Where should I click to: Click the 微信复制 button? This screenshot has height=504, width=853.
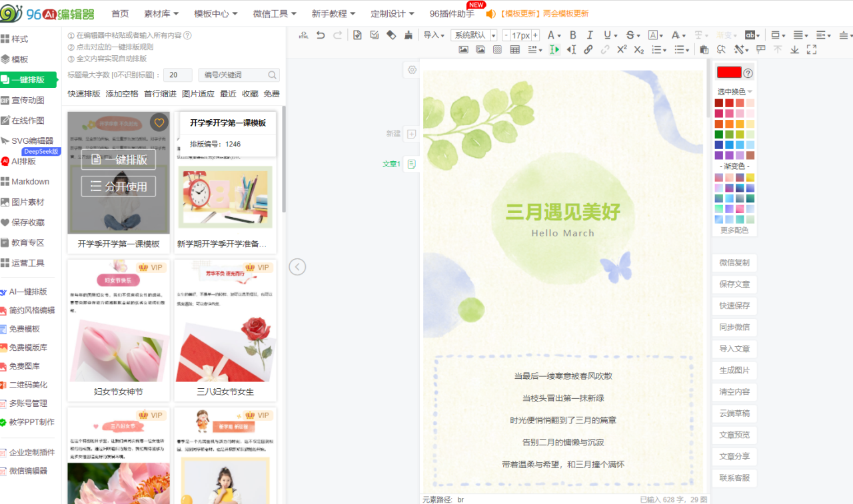pyautogui.click(x=734, y=263)
